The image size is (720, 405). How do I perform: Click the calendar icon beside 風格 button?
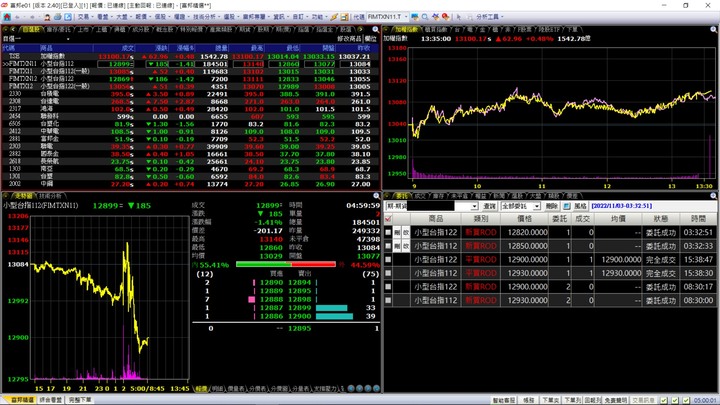(x=567, y=206)
